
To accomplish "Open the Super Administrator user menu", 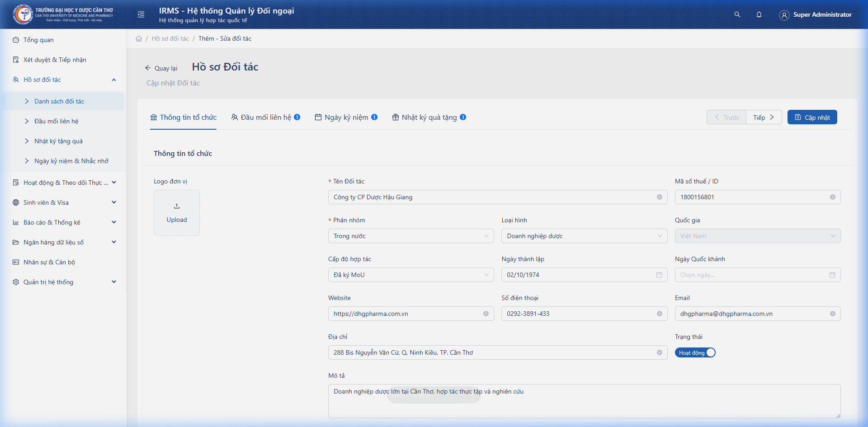I will [815, 15].
